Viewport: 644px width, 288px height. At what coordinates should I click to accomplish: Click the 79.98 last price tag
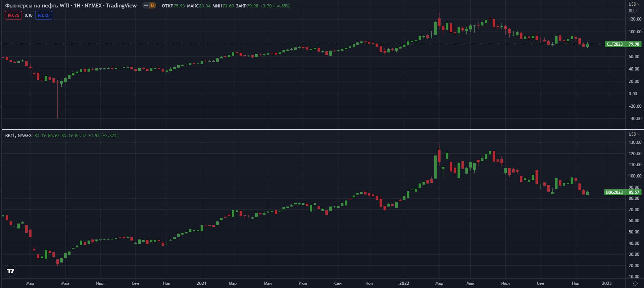pos(634,44)
